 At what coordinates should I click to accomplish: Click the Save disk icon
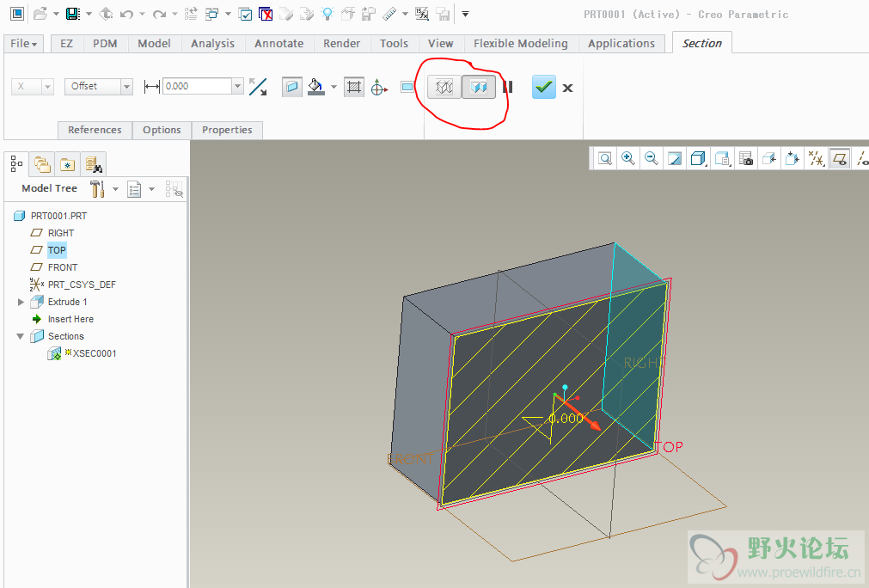point(73,14)
